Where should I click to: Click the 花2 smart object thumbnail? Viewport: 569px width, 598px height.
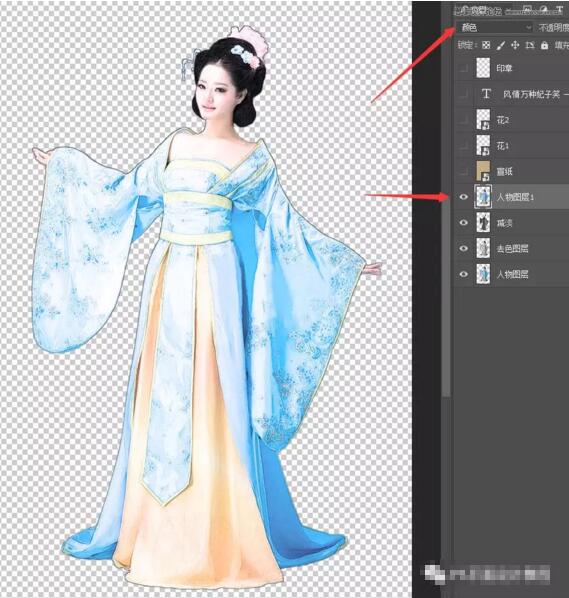[x=483, y=119]
